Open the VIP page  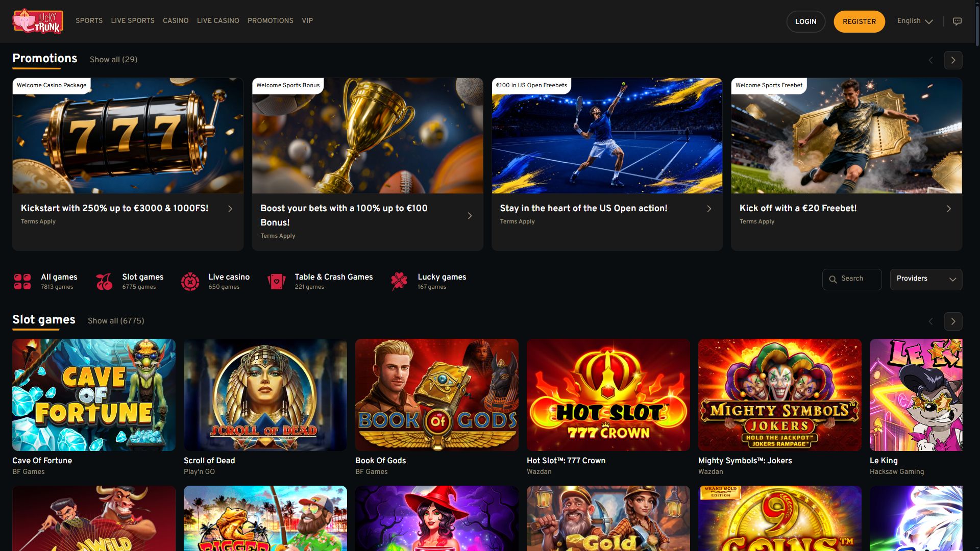tap(307, 20)
